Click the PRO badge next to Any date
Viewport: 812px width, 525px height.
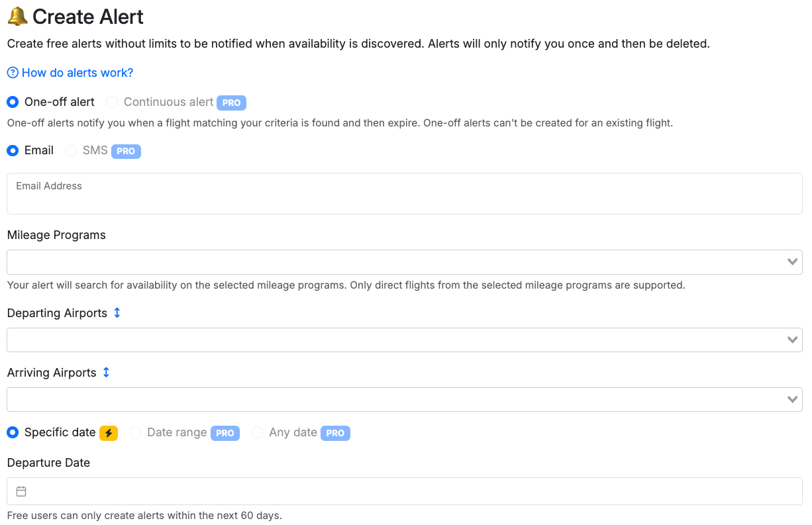[335, 433]
